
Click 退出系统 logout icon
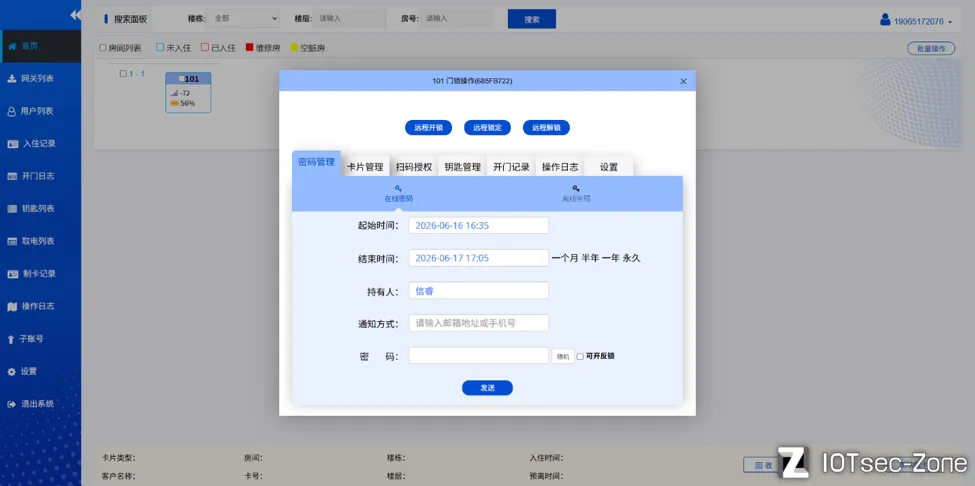11,404
